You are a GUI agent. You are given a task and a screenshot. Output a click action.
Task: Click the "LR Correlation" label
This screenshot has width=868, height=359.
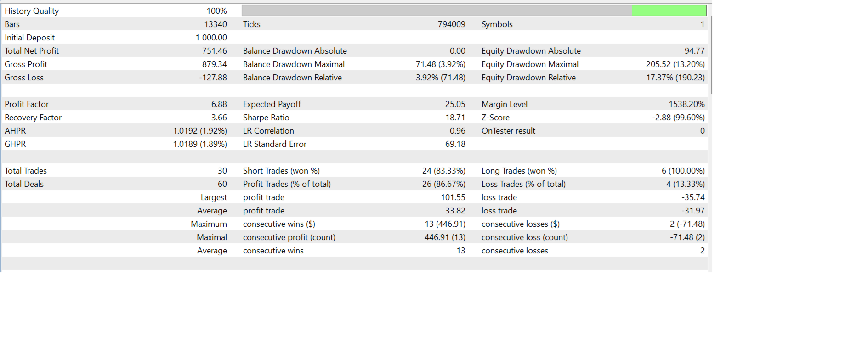268,131
